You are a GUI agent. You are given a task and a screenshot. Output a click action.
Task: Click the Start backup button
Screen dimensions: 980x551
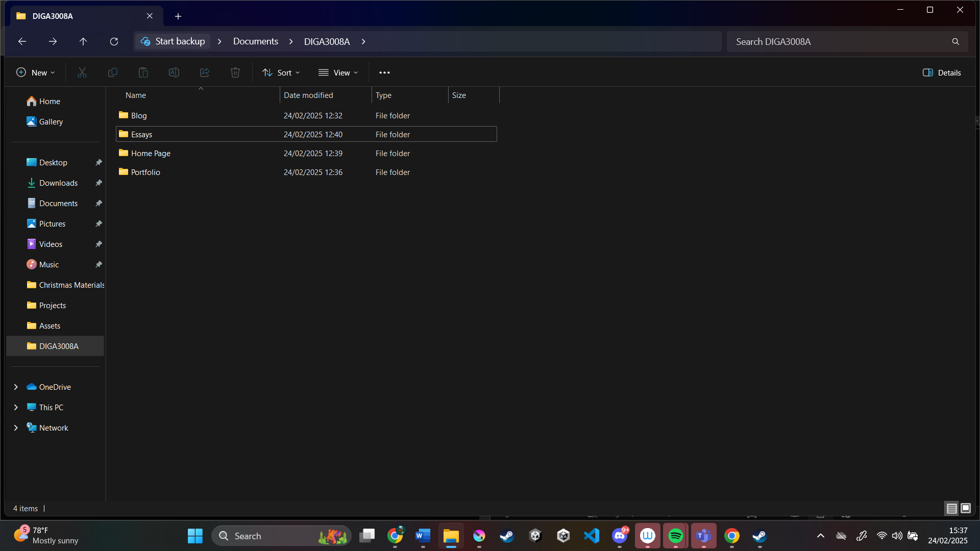tap(173, 41)
